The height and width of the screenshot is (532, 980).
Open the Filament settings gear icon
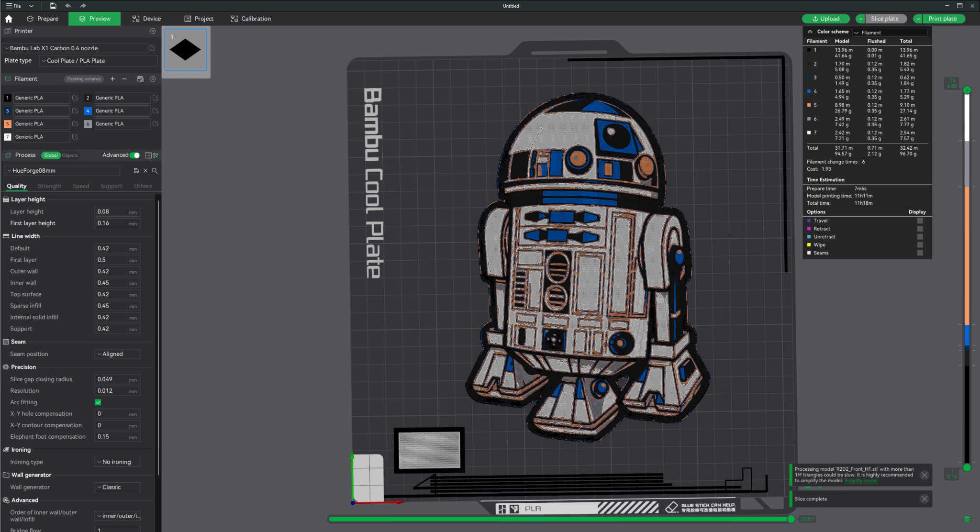click(x=153, y=78)
